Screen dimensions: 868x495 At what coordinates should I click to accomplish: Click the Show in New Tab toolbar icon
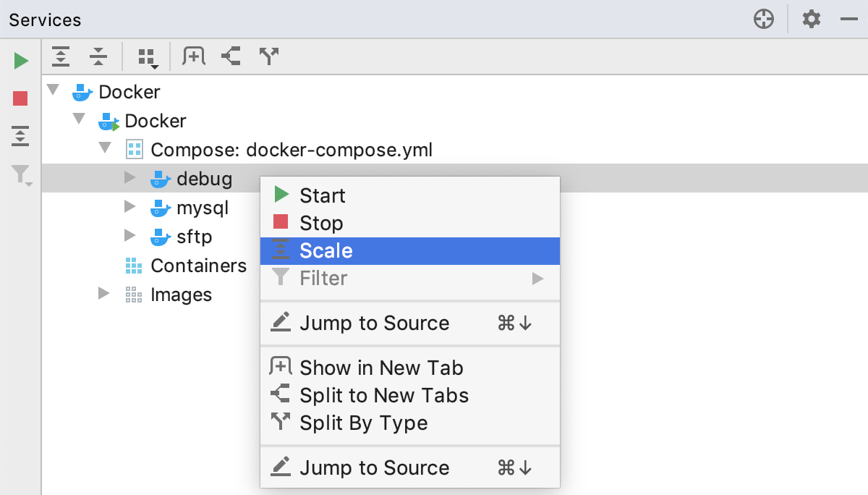click(193, 56)
